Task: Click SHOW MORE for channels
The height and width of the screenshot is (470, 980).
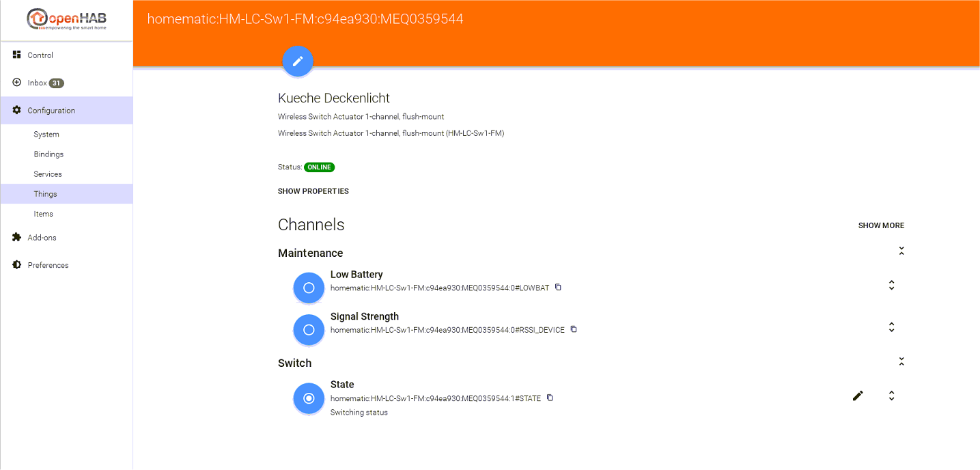Action: coord(881,225)
